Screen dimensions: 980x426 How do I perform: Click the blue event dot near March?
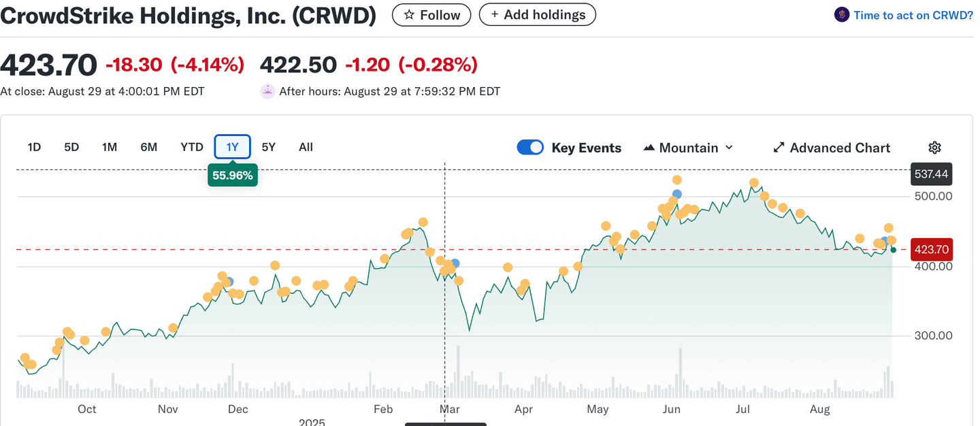click(455, 263)
